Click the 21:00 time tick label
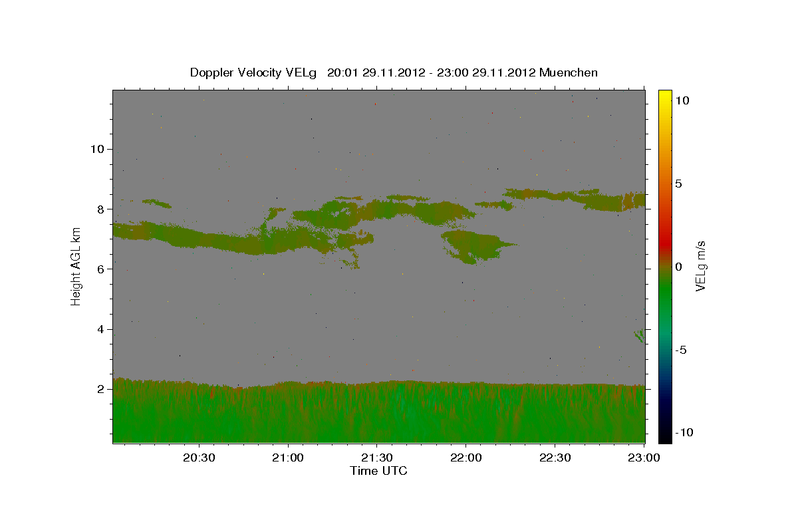Image resolution: width=798 pixels, height=532 pixels. 288,458
